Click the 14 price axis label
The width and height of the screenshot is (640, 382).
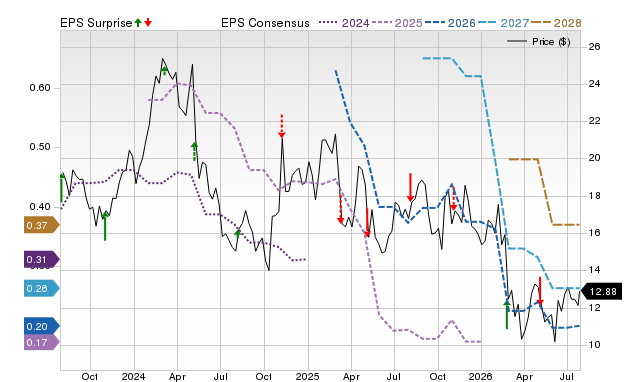[x=595, y=270]
